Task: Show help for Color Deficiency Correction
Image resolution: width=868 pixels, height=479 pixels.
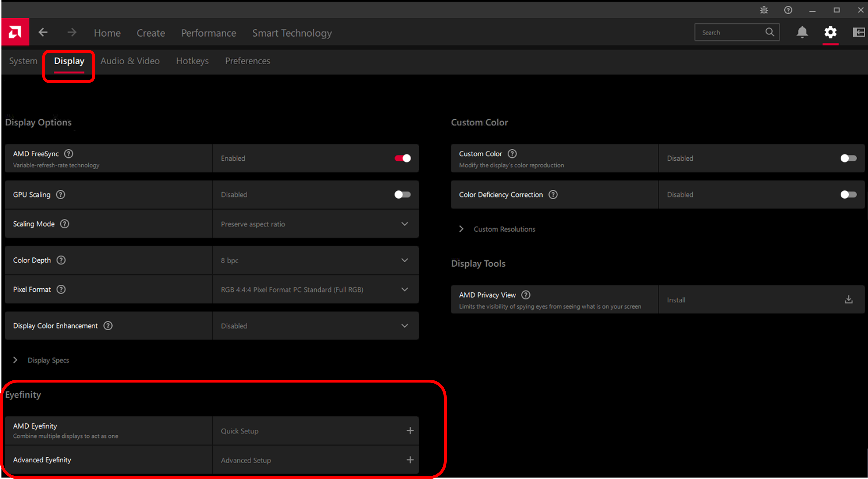Action: click(x=553, y=195)
